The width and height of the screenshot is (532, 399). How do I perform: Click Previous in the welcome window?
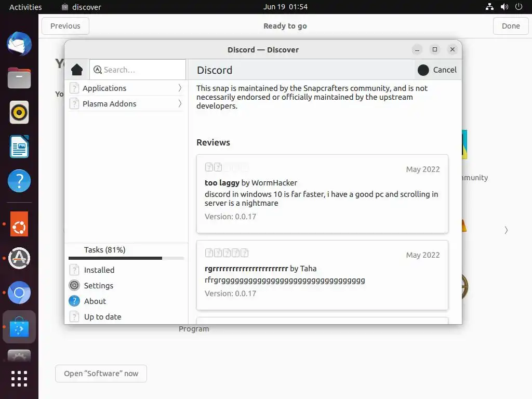[65, 26]
